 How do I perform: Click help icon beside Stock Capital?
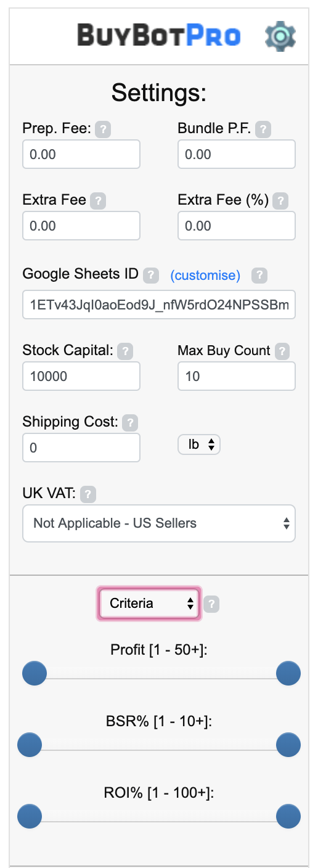125,351
